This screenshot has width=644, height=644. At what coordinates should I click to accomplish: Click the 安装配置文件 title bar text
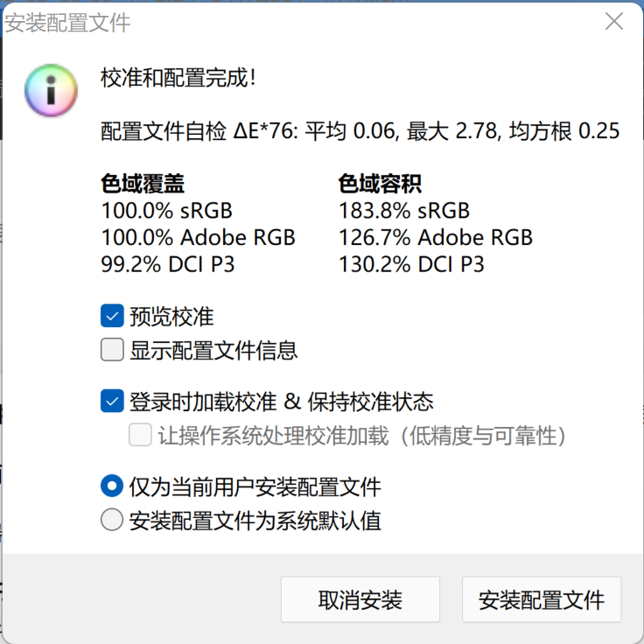(x=68, y=23)
